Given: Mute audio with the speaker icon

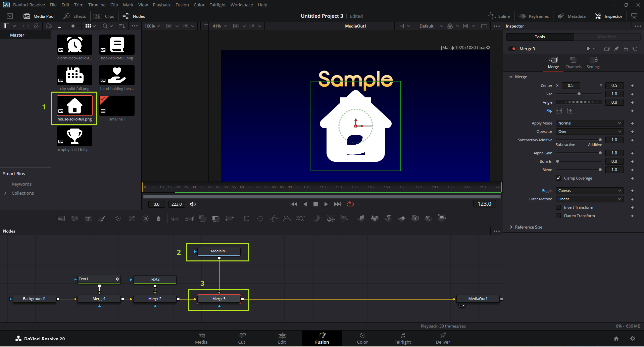Looking at the screenshot, I should tap(193, 204).
